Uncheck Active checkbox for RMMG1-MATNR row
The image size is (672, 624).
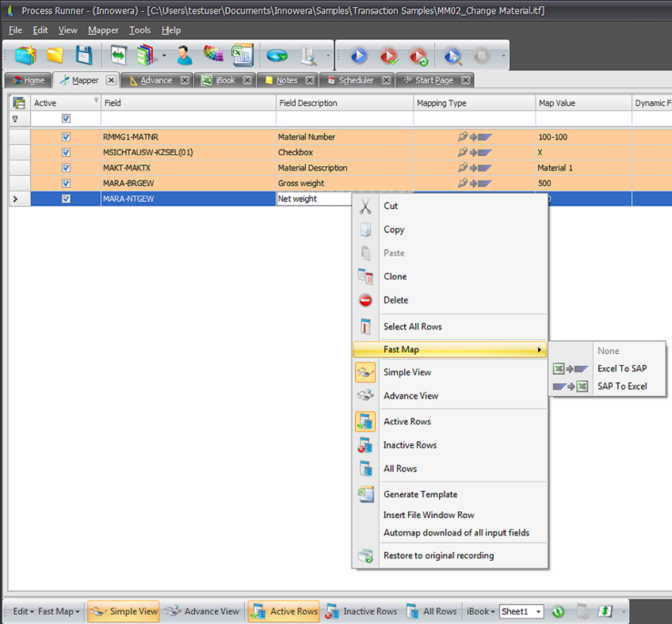(x=66, y=137)
